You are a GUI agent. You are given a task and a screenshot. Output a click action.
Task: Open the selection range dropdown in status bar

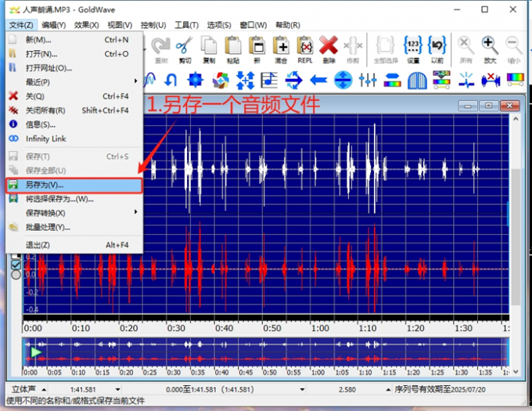tap(302, 390)
